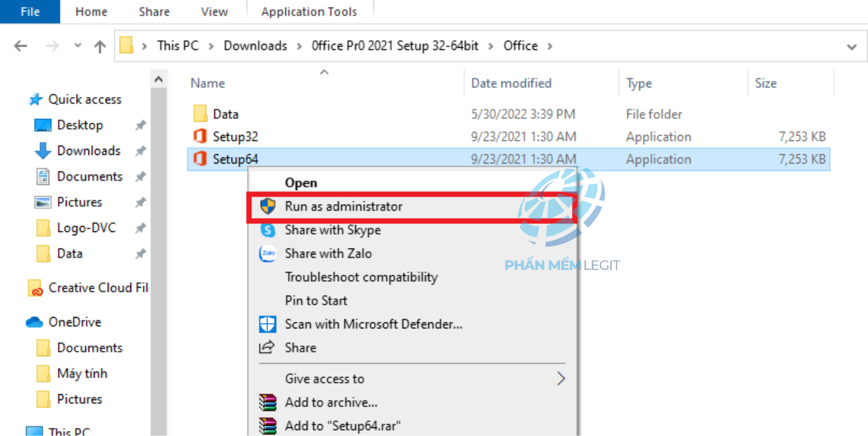Image resolution: width=868 pixels, height=436 pixels.
Task: Switch to the Share ribbon tab
Action: (x=154, y=11)
